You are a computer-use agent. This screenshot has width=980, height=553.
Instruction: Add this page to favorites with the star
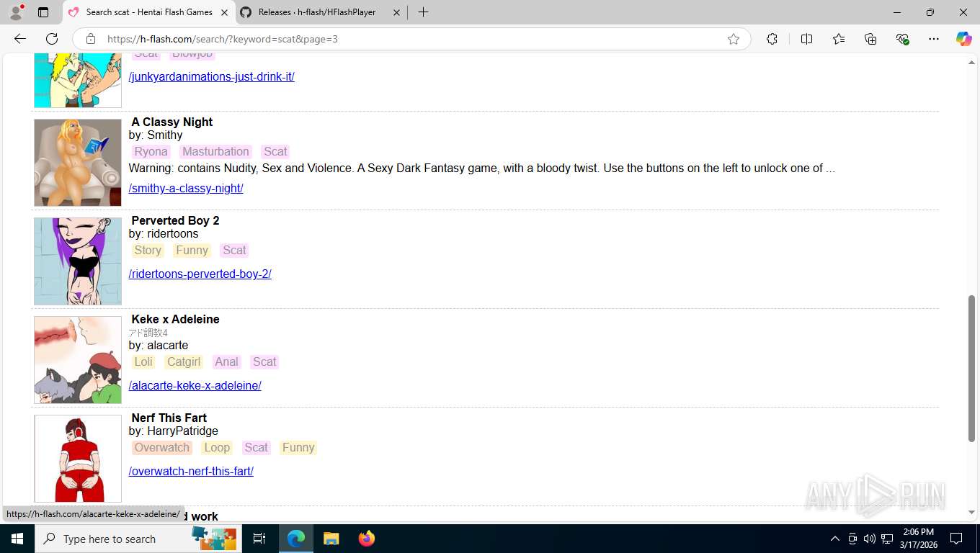[x=734, y=39]
